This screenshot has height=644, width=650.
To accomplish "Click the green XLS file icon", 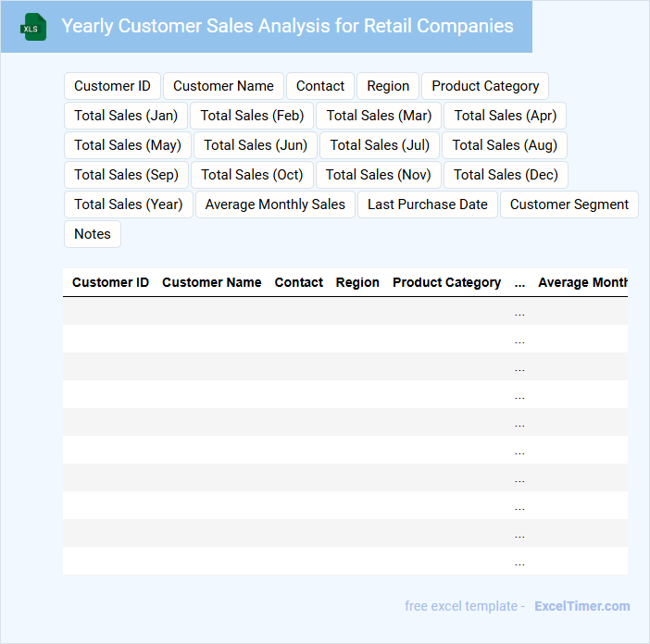I will point(32,28).
